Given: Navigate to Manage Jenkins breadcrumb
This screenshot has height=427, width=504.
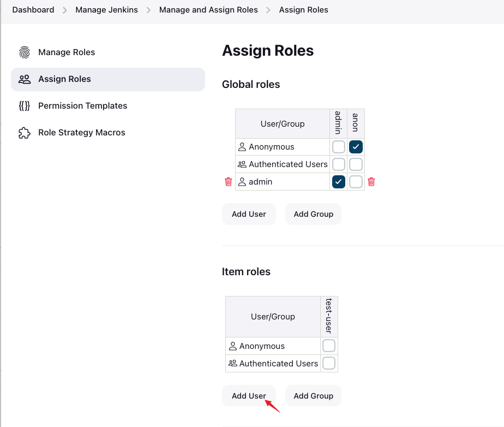Looking at the screenshot, I should tap(107, 10).
